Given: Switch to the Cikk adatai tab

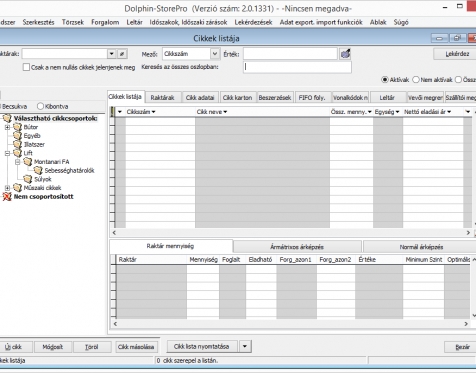Looking at the screenshot, I should [x=200, y=97].
